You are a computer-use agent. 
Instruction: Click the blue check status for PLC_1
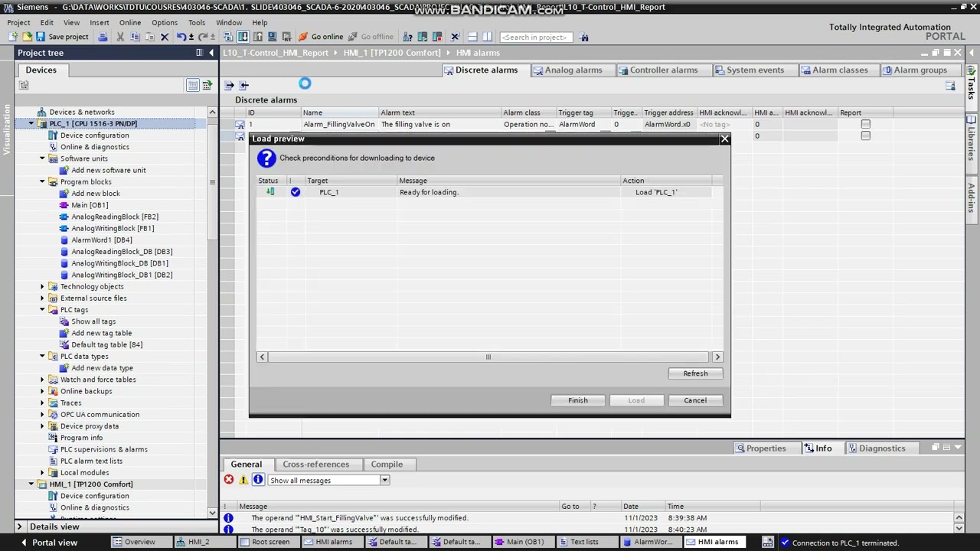point(296,192)
